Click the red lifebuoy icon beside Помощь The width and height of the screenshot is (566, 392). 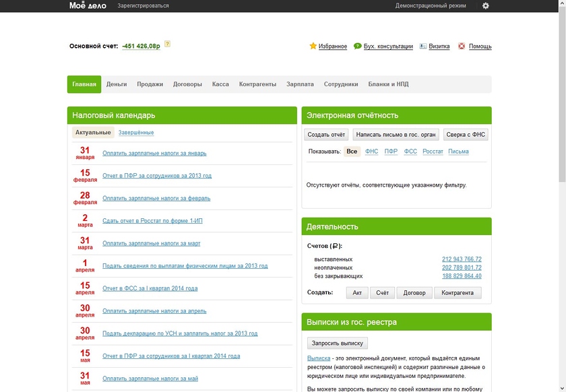tap(462, 46)
